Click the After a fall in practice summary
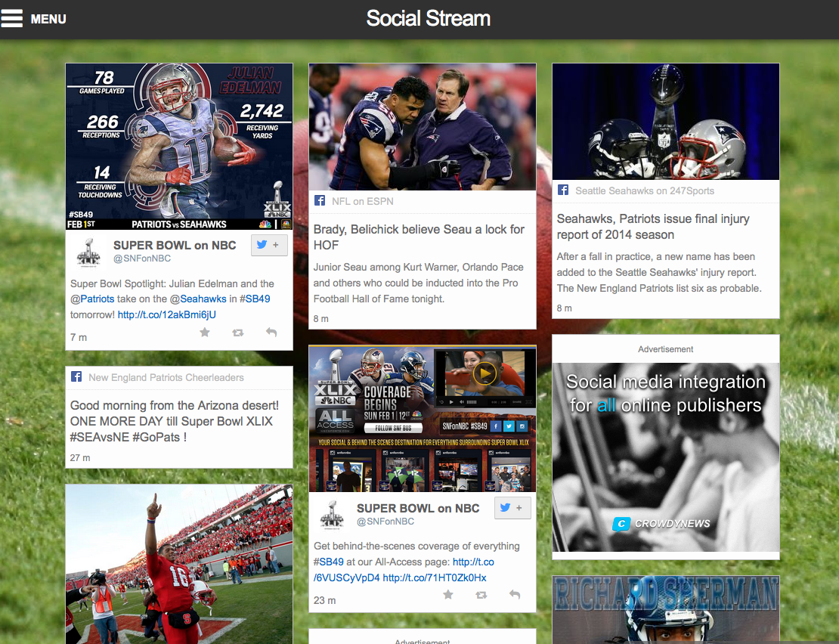839x644 pixels. 659,272
